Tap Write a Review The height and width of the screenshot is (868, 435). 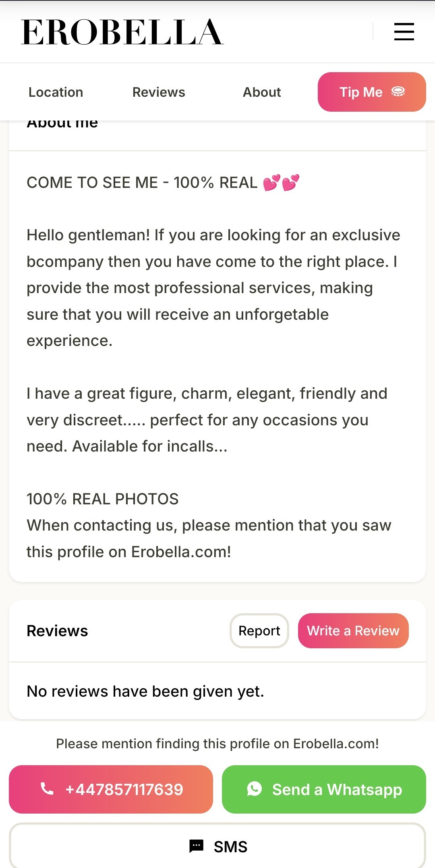point(353,631)
